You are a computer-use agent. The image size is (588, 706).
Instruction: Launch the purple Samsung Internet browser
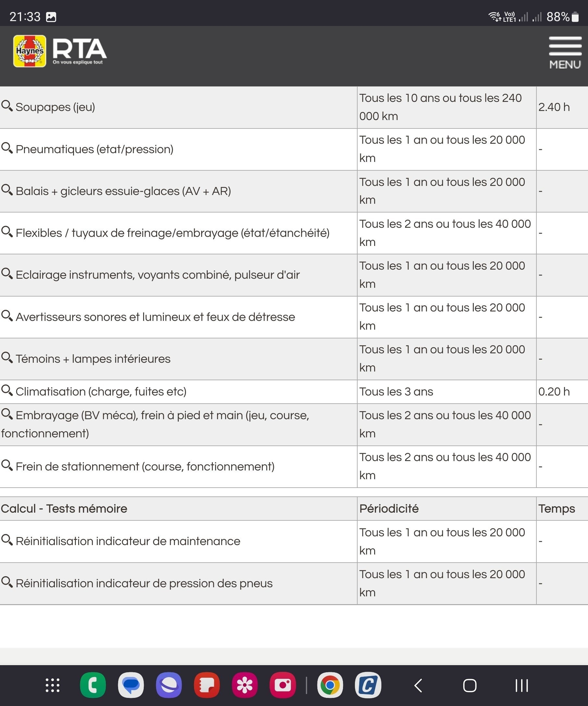point(169,685)
